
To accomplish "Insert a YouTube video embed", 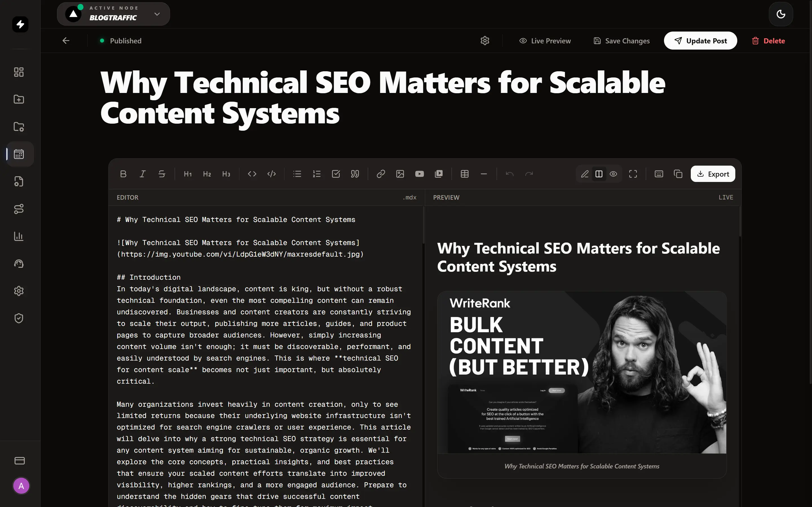I will click(419, 174).
